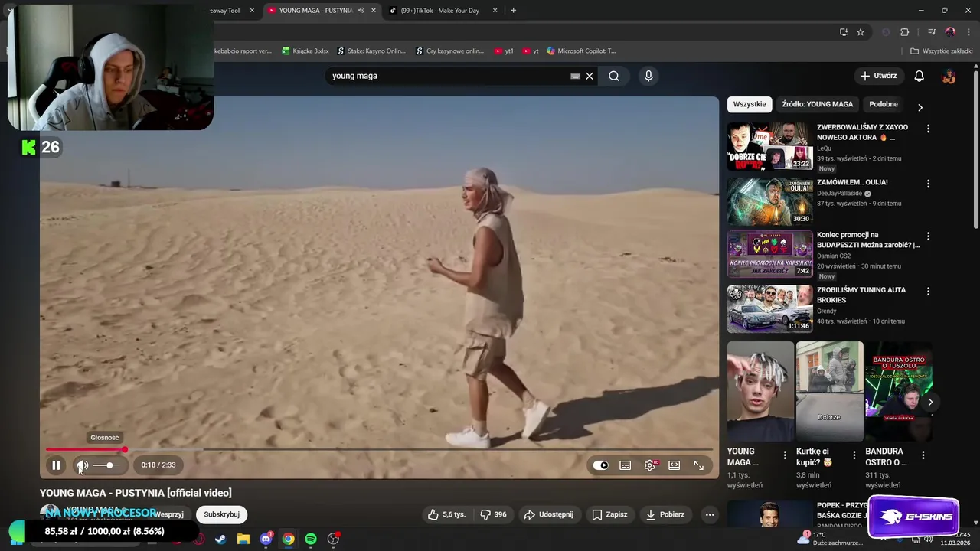Screen dimensions: 980x551
Task: Clear the search box with the X icon
Action: tap(590, 76)
